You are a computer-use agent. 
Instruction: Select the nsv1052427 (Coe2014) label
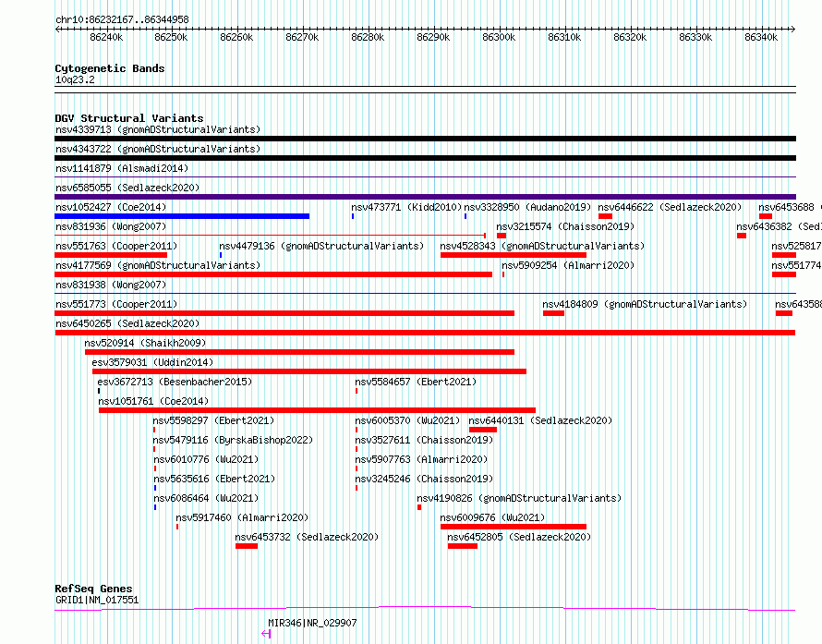point(111,207)
